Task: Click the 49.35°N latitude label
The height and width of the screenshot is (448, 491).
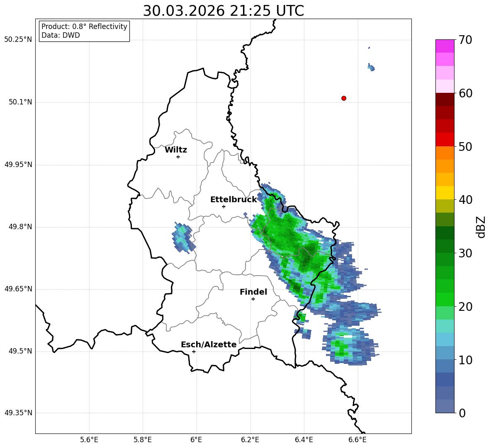Action: pos(18,413)
